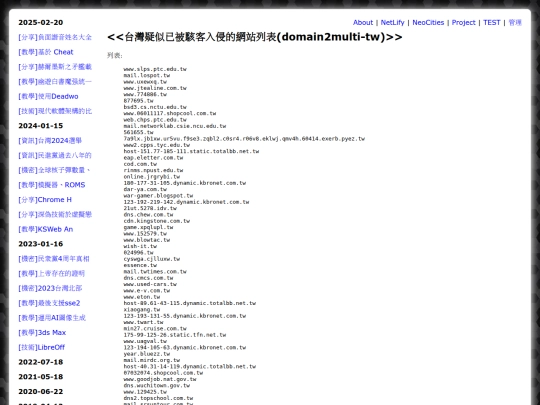Image resolution: width=540 pixels, height=405 pixels.
Task: Open the [教學]模擬器、ROMS article link
Action: (x=52, y=185)
